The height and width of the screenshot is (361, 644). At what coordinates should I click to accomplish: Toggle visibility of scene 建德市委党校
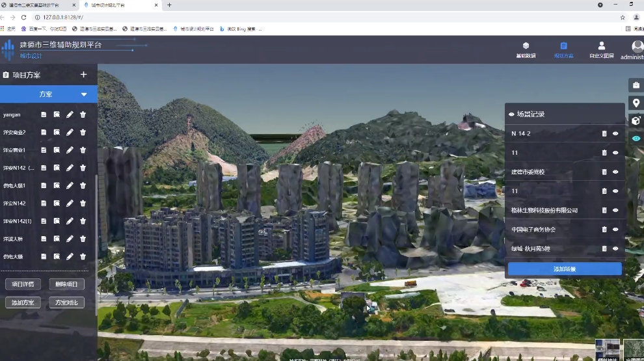(x=615, y=172)
